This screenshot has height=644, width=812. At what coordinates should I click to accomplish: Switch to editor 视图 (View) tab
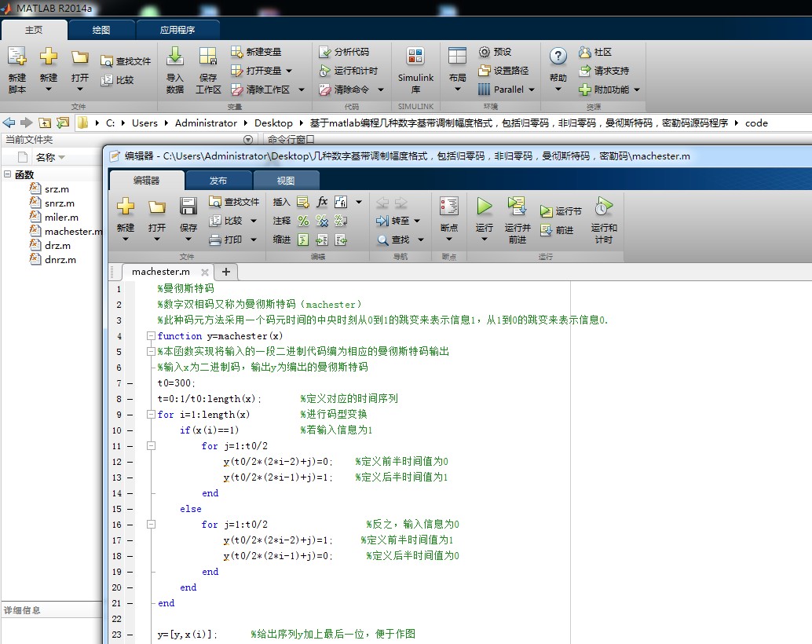285,181
